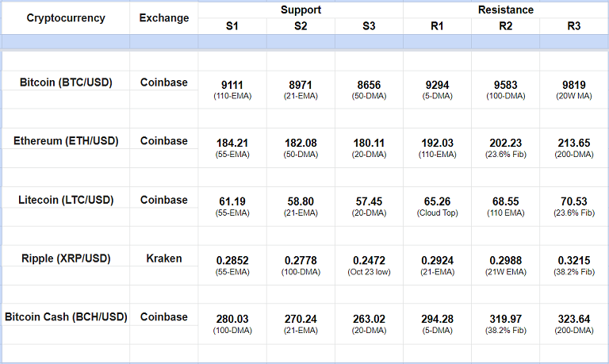Image resolution: width=609 pixels, height=364 pixels.
Task: Click Litecoin R1 value 65.26
Action: point(438,201)
